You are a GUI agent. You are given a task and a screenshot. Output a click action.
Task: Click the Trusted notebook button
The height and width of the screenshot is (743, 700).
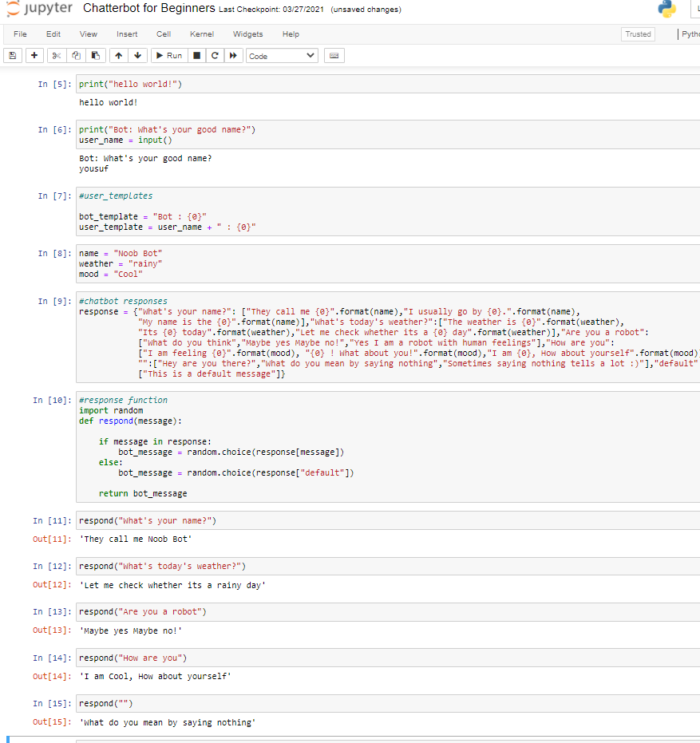pyautogui.click(x=638, y=34)
